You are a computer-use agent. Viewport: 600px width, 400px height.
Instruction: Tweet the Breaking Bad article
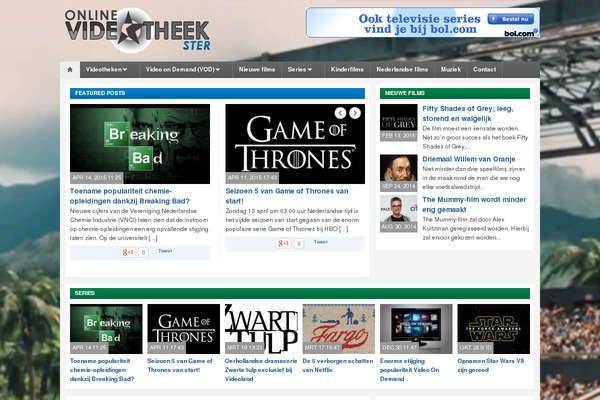165,251
